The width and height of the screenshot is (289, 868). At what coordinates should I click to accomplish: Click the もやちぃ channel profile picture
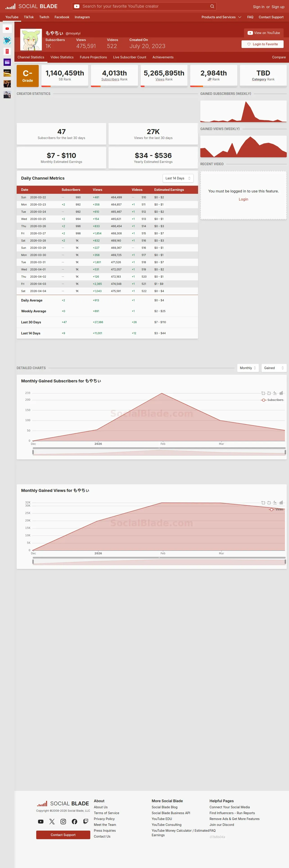(31, 39)
